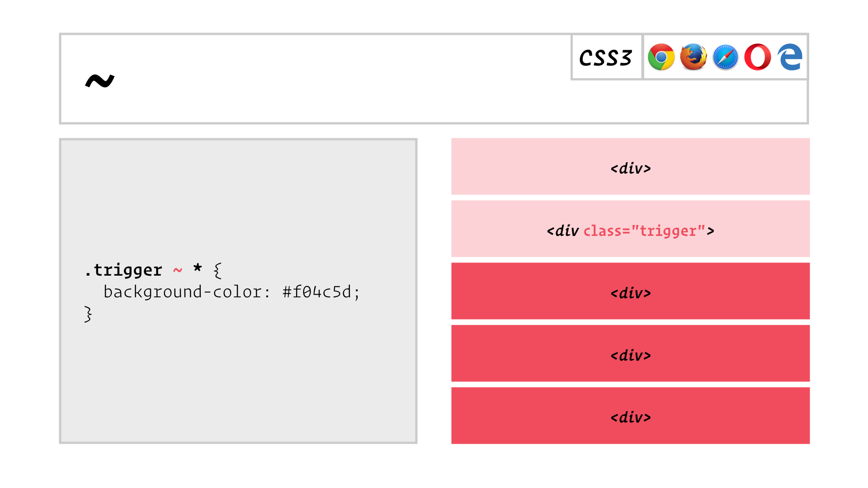868x488 pixels.
Task: Click the red Opera browser icon
Action: [x=758, y=57]
